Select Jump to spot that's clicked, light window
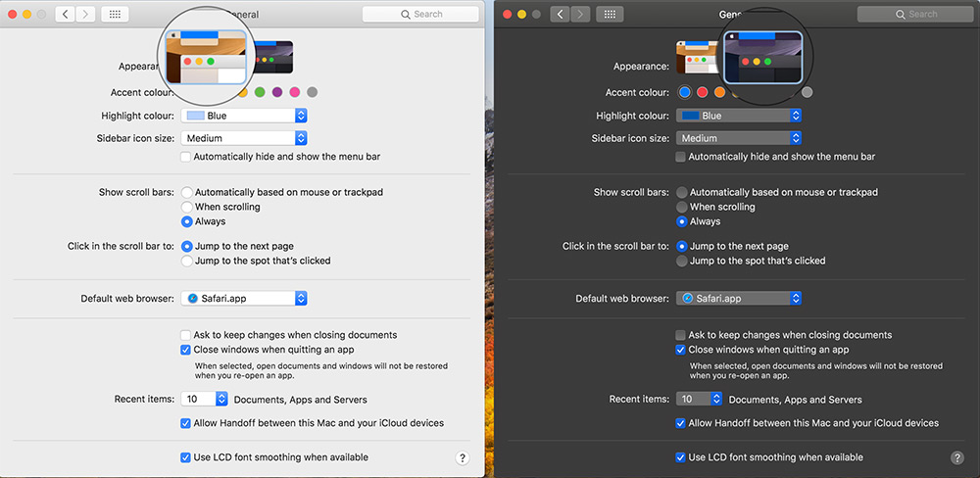This screenshot has height=478, width=980. (x=186, y=261)
